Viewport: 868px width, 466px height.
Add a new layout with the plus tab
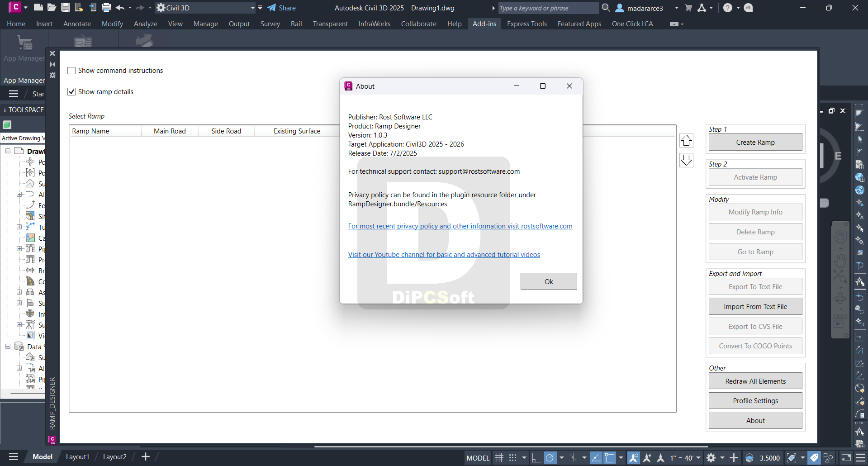146,457
